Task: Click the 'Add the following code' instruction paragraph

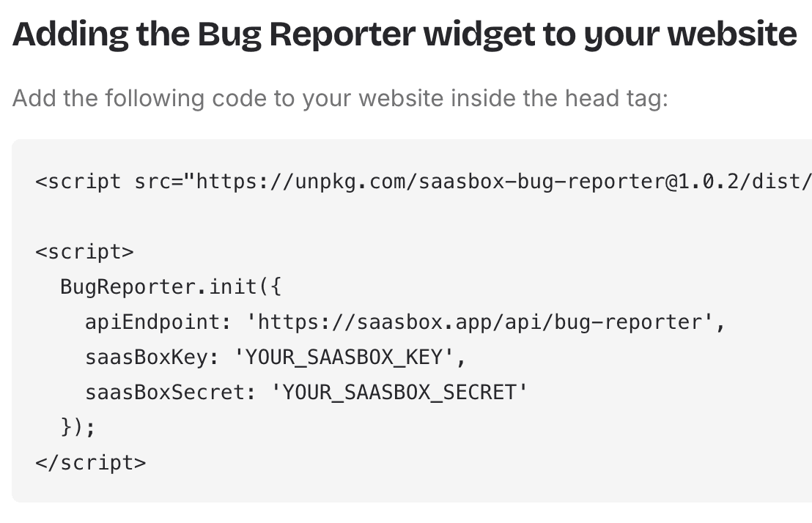Action: click(x=340, y=98)
